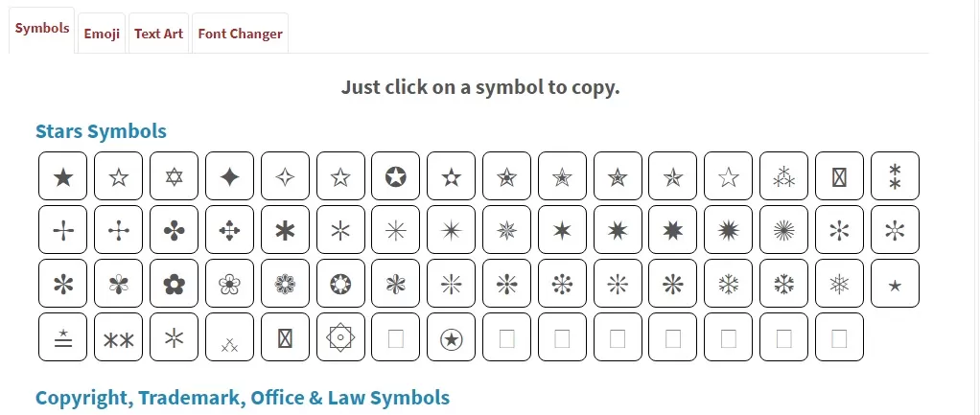Copy the two vertically stacked asterisks
Image resolution: width=980 pixels, height=415 pixels.
pyautogui.click(x=896, y=176)
